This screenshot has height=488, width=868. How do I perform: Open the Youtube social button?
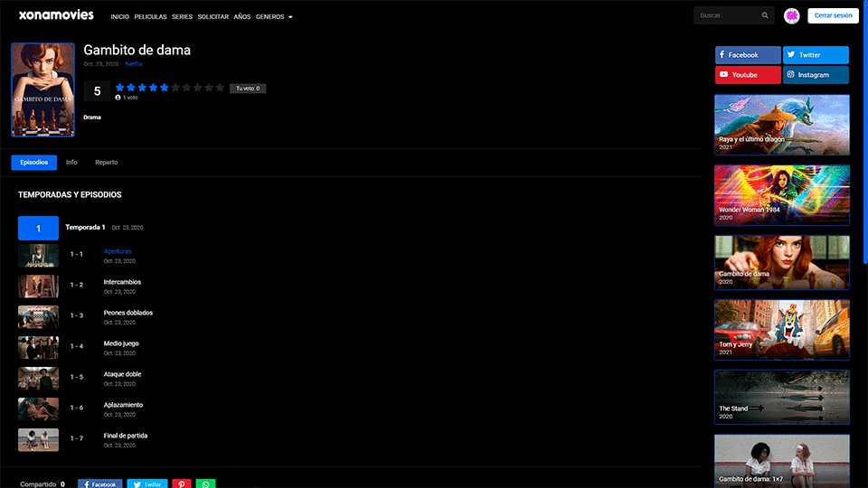pos(748,75)
